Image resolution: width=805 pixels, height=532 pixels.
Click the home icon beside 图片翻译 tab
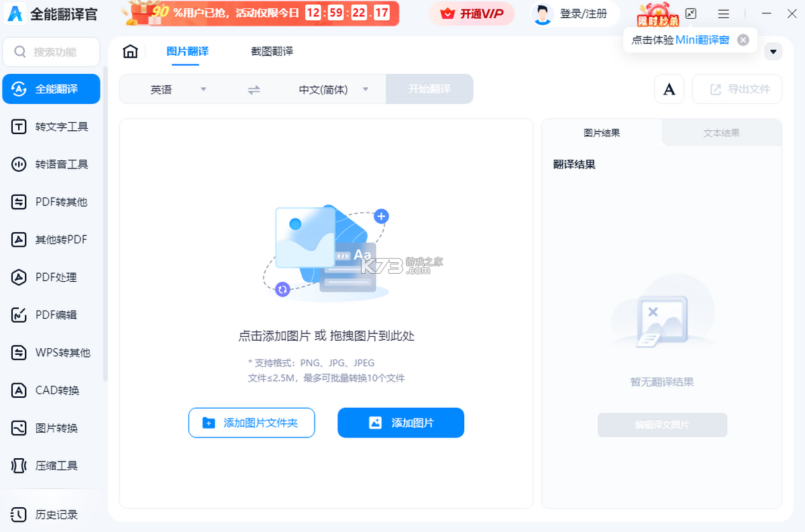[x=131, y=52]
